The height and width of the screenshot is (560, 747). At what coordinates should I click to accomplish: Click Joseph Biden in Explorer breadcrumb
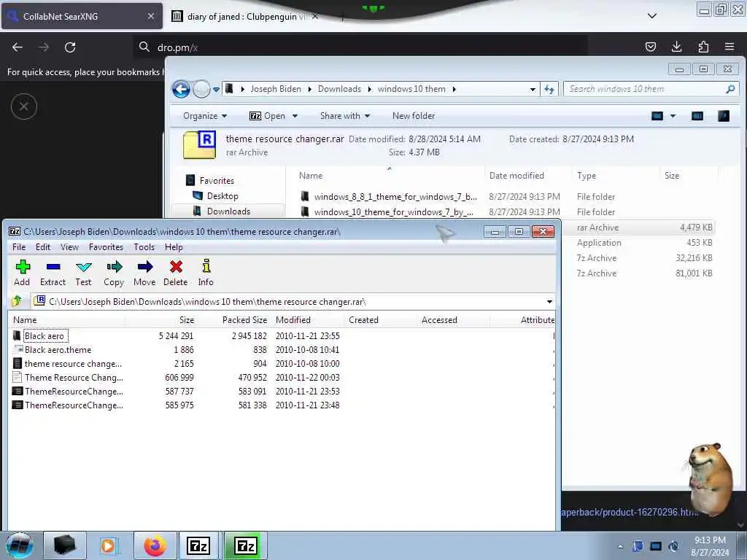pos(276,89)
